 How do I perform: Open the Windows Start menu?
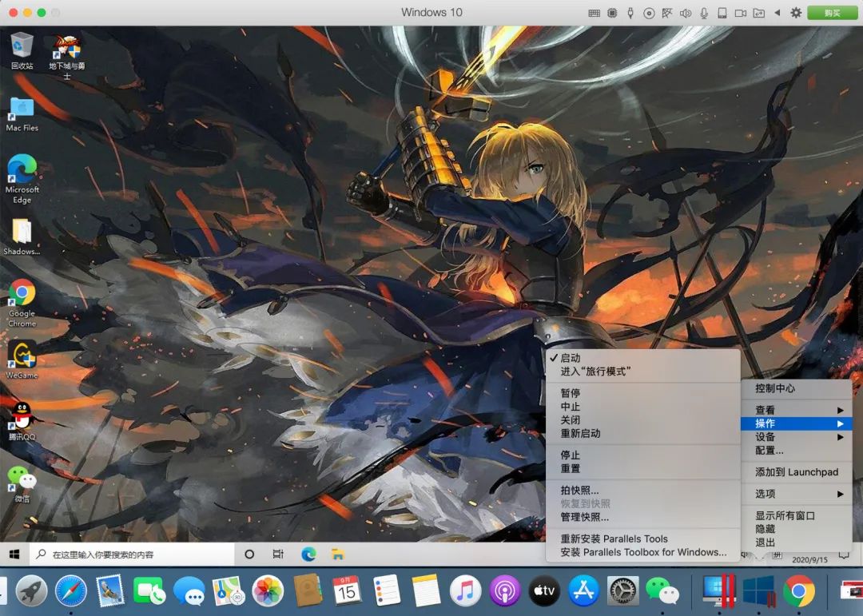14,554
